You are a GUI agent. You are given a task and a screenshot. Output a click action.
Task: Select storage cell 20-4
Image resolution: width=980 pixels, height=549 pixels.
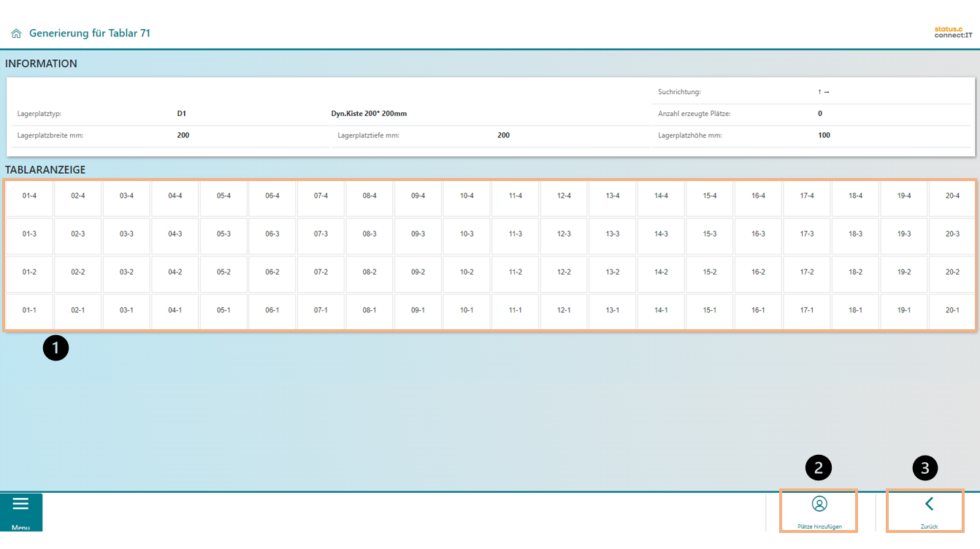[x=952, y=196]
